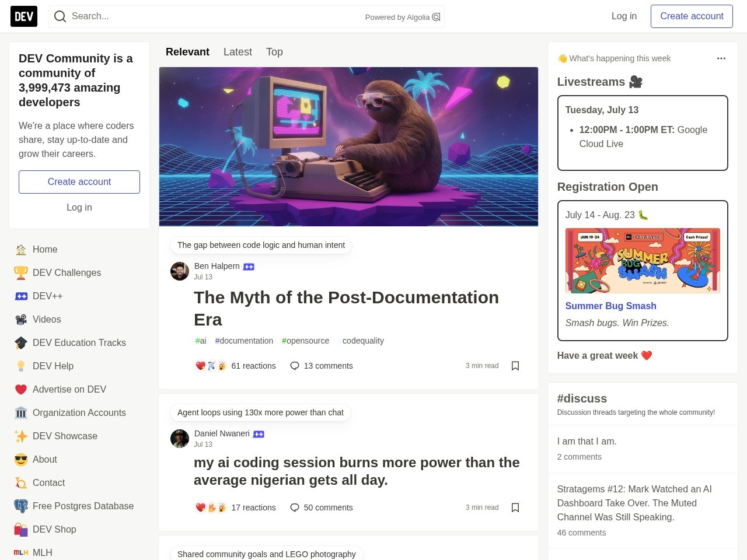The image size is (747, 560).
Task: Click Ben Halpern's DEV++ badge icon
Action: tap(249, 267)
